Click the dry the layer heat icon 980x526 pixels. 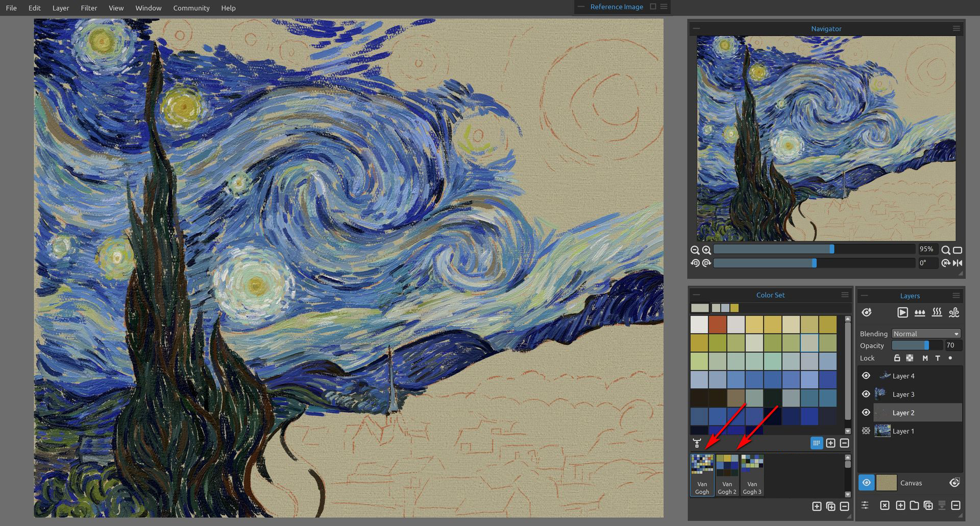937,313
